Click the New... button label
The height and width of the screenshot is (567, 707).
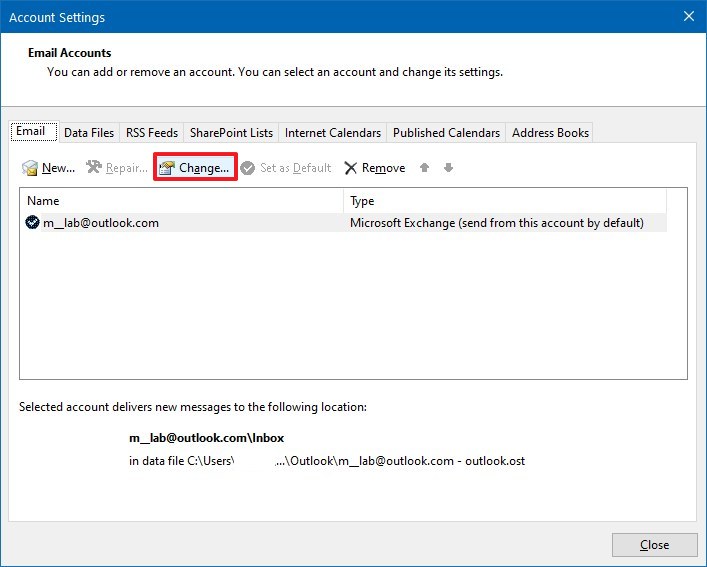(x=58, y=168)
